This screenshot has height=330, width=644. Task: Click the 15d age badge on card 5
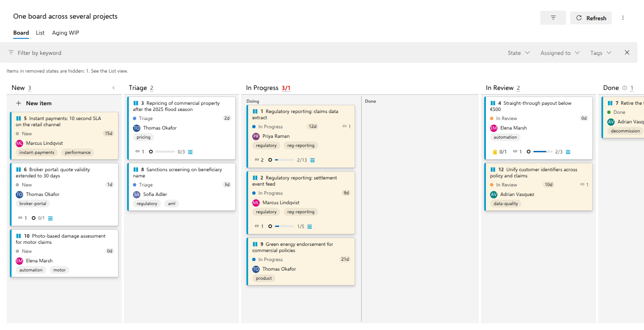[109, 134]
